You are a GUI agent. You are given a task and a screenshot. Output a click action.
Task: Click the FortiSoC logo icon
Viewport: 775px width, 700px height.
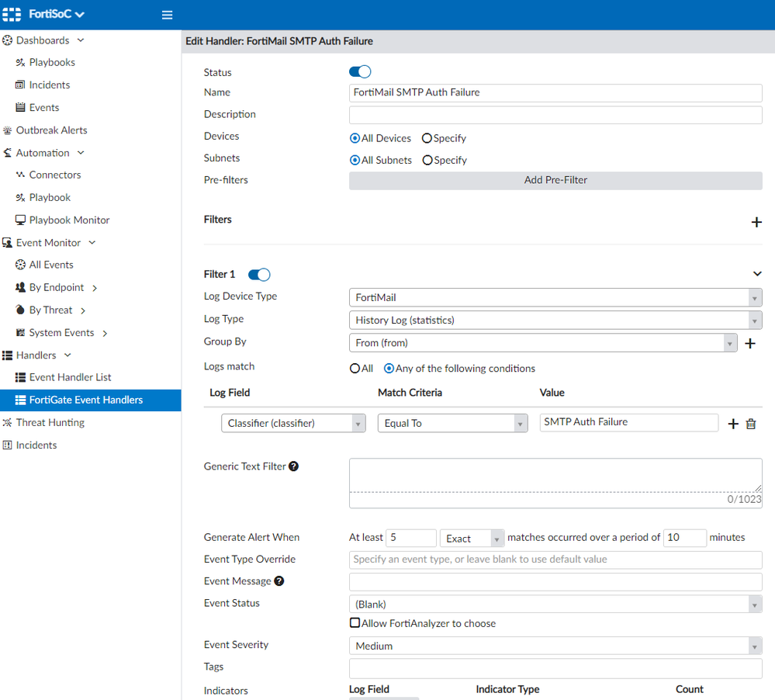pos(13,15)
